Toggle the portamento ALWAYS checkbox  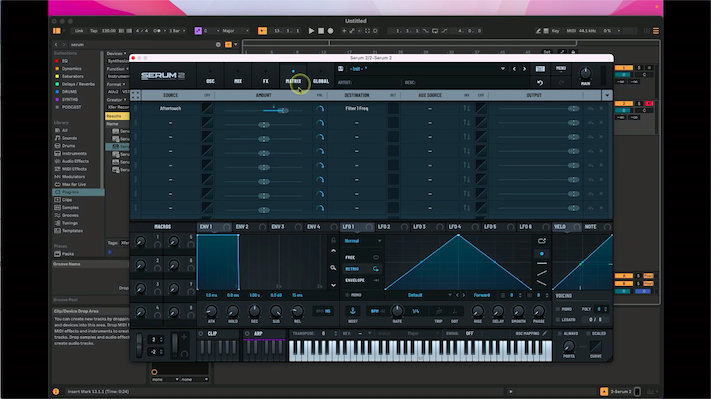[x=560, y=334]
